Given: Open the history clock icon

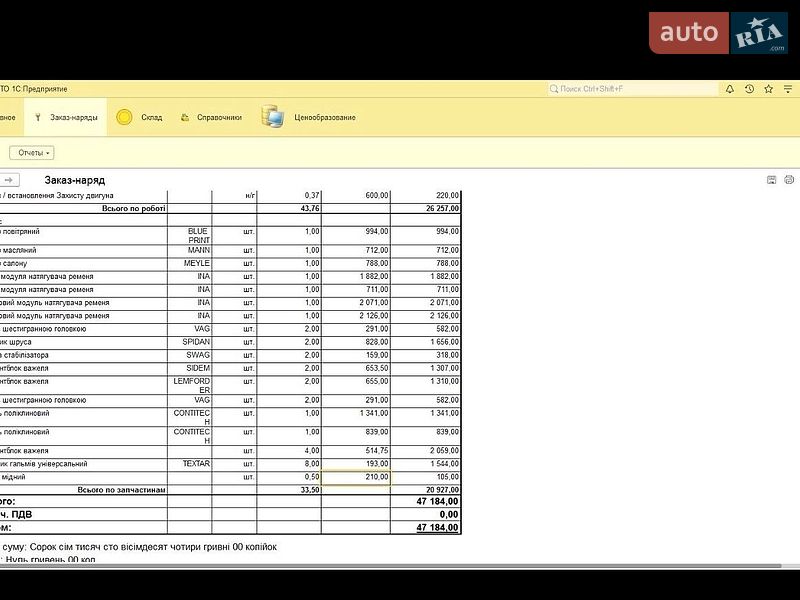Looking at the screenshot, I should [749, 89].
